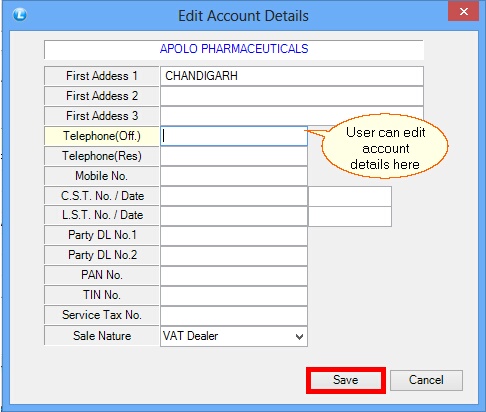Focus the First Address 2 input field

pos(292,96)
